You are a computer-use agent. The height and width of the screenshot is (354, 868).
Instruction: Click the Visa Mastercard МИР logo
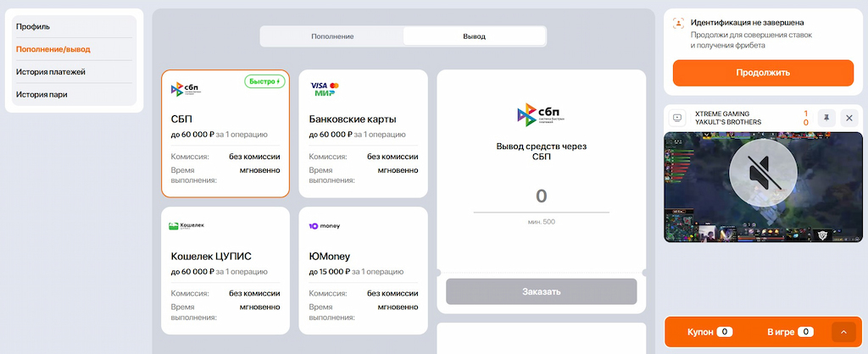click(325, 88)
